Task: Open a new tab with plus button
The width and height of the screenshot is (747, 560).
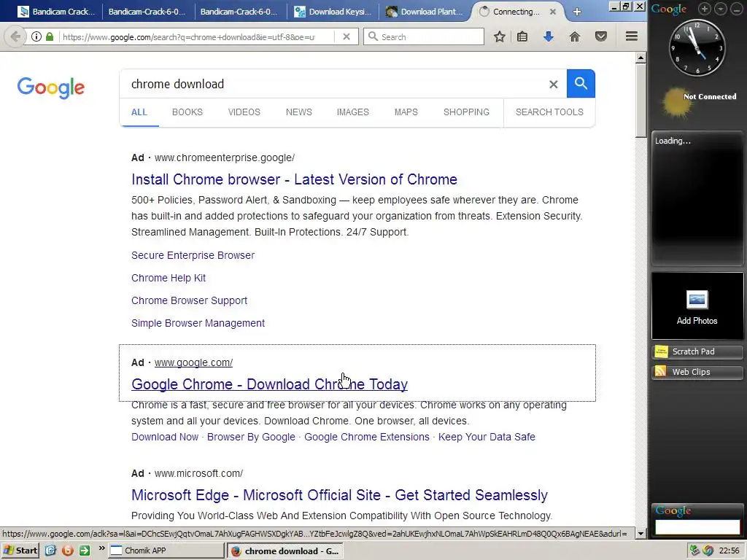Action: tap(577, 12)
